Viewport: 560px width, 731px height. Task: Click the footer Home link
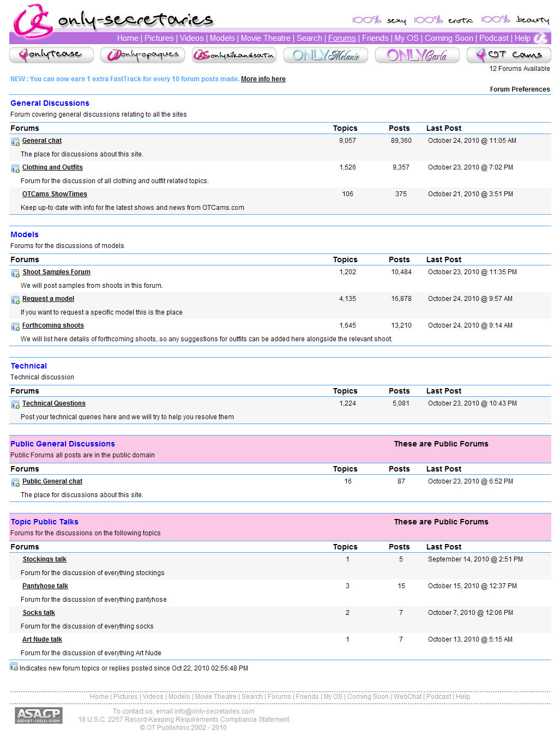point(99,697)
